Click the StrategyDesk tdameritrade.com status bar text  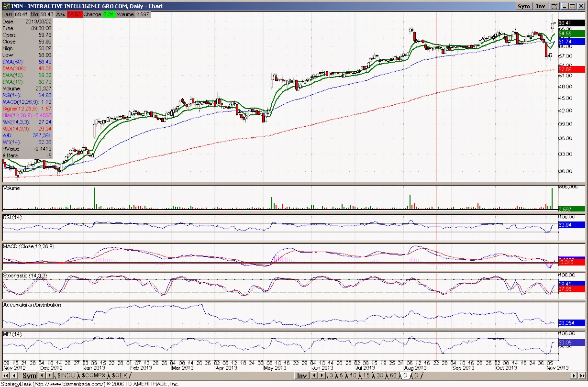(x=89, y=384)
